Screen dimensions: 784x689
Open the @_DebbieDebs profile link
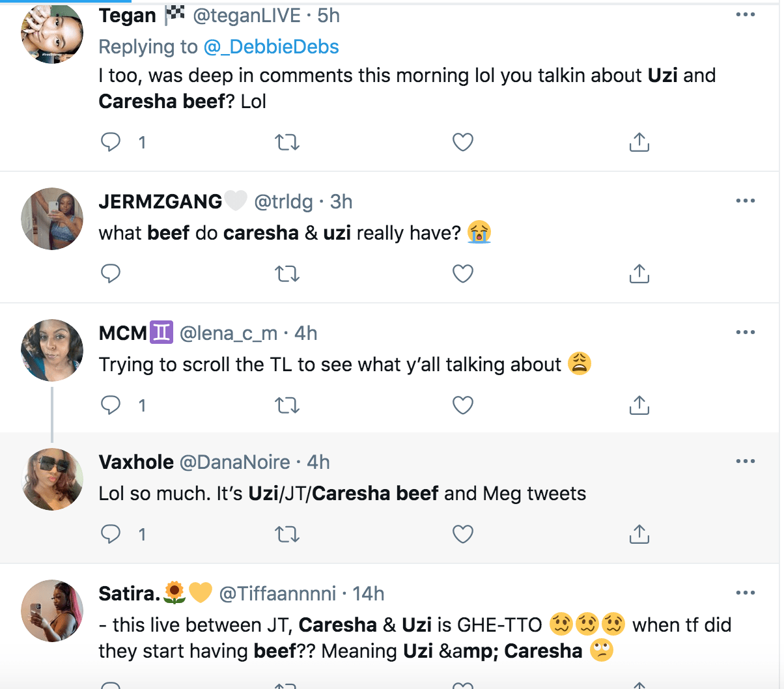pyautogui.click(x=271, y=47)
